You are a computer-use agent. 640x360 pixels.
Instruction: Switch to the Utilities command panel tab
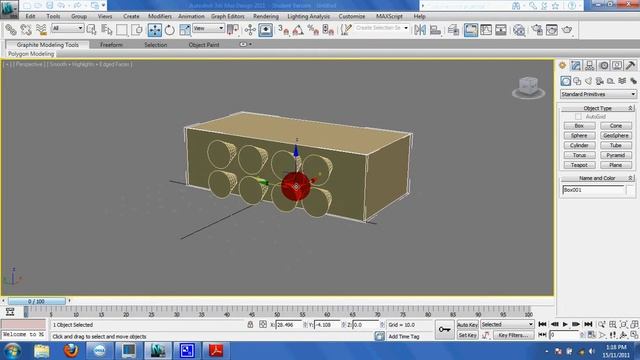(631, 65)
